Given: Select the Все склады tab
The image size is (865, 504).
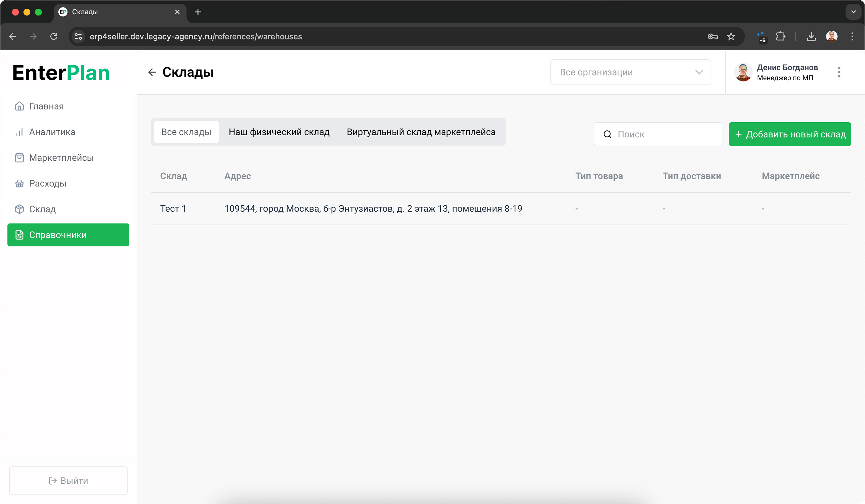Looking at the screenshot, I should (x=186, y=132).
